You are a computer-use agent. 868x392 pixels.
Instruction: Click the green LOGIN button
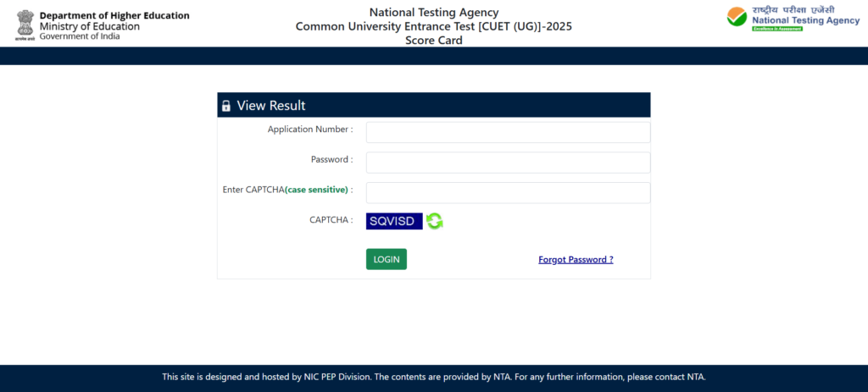[x=387, y=259]
